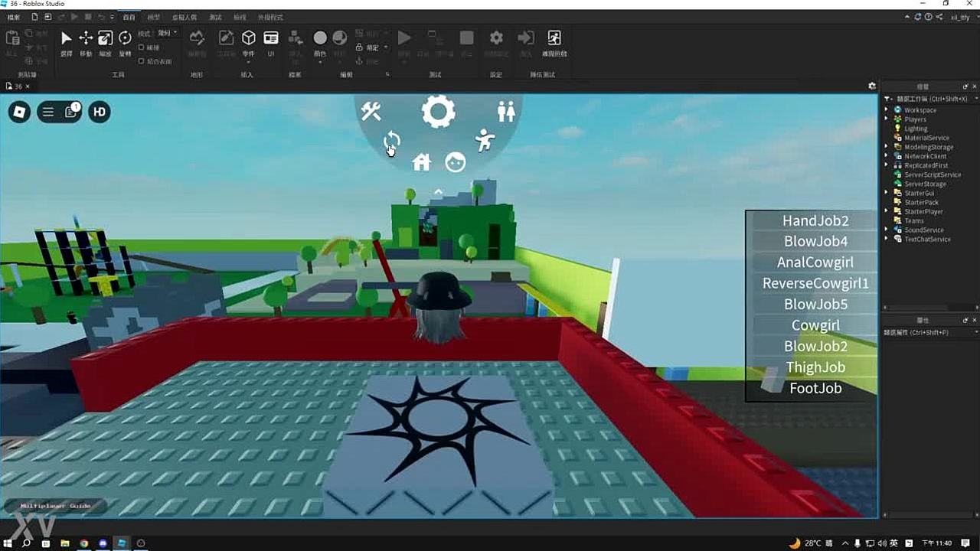
Task: Expand the Players node in Explorer
Action: tap(887, 119)
